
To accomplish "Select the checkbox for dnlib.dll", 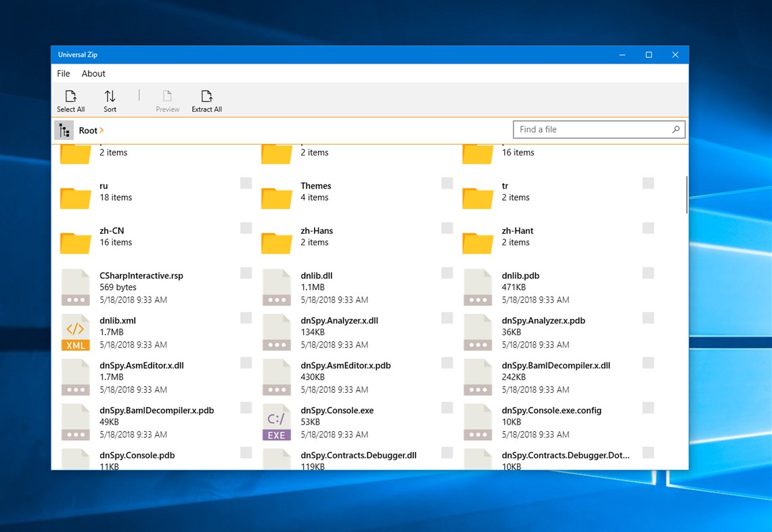I will click(447, 272).
